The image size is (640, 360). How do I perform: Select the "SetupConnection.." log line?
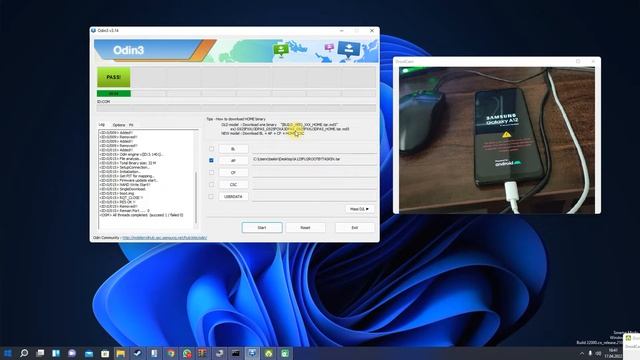(x=124, y=167)
